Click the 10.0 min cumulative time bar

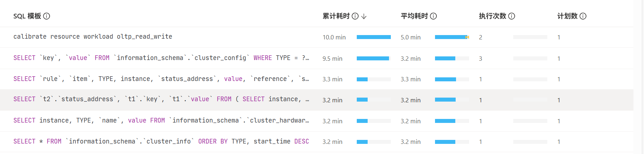(373, 37)
